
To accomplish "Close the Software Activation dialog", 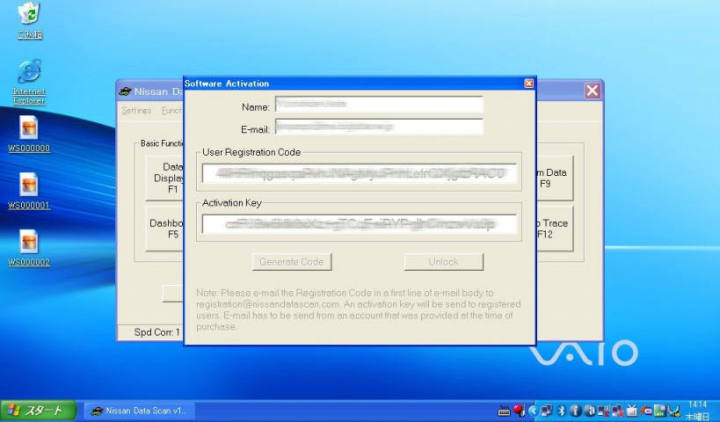I will point(529,83).
